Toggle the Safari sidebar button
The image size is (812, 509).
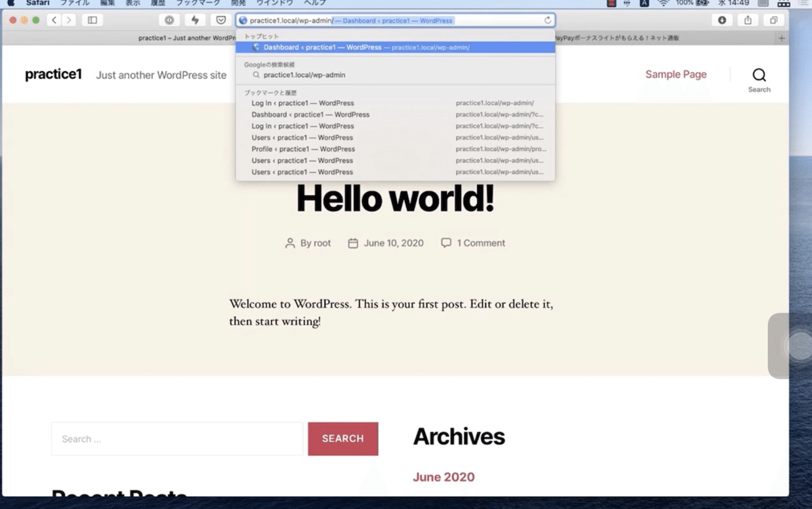click(92, 20)
